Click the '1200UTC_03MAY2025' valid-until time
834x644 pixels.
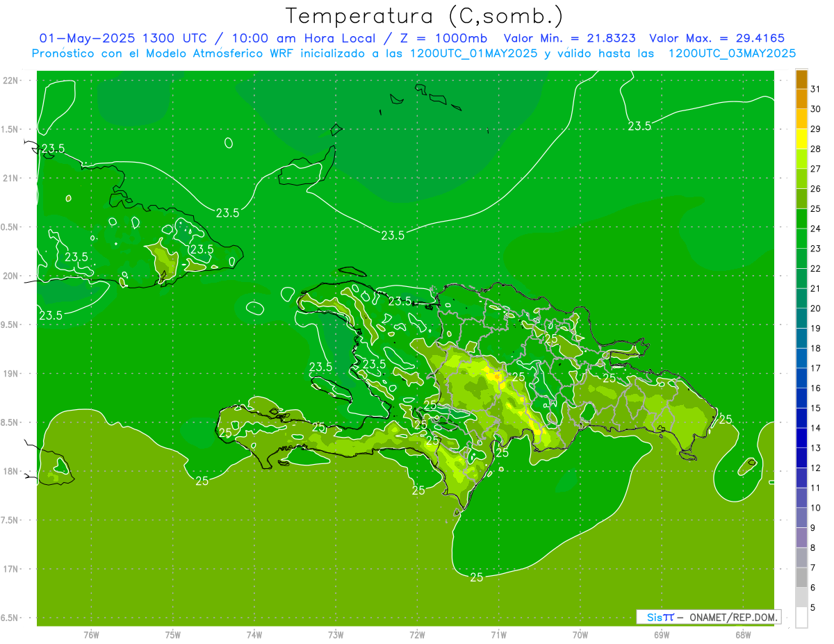point(732,53)
